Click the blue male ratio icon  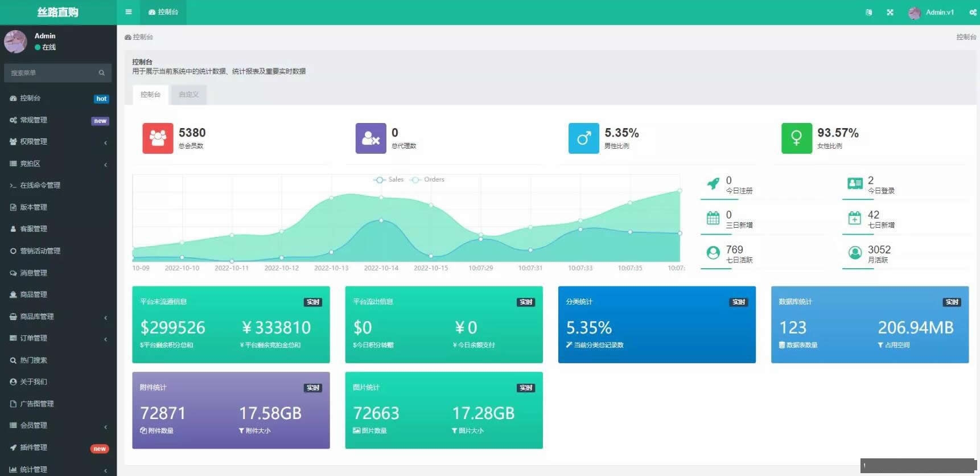pyautogui.click(x=583, y=138)
